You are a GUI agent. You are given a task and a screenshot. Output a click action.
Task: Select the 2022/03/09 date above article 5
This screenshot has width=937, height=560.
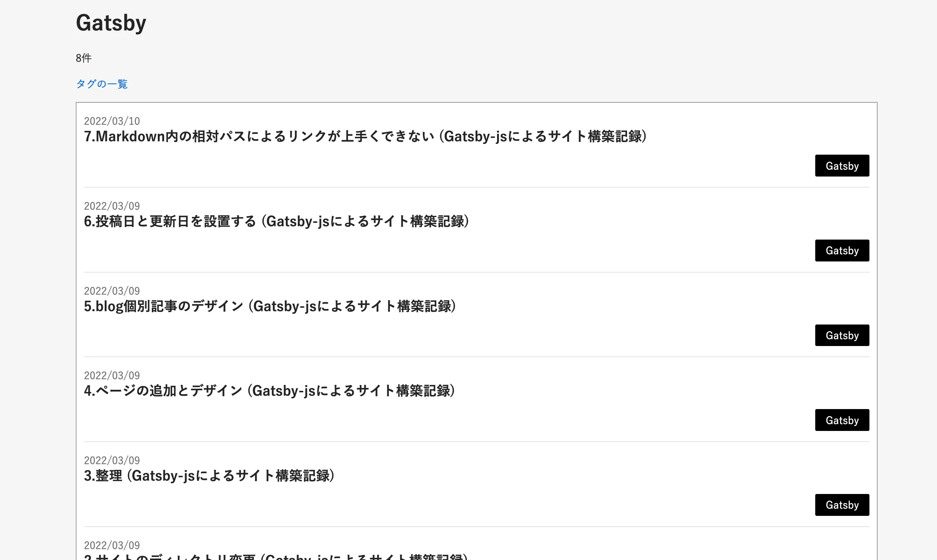coord(112,290)
